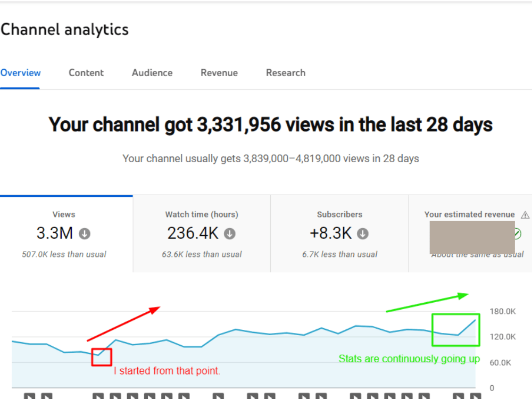Click the usual views range sentence
The width and height of the screenshot is (532, 399).
click(271, 159)
